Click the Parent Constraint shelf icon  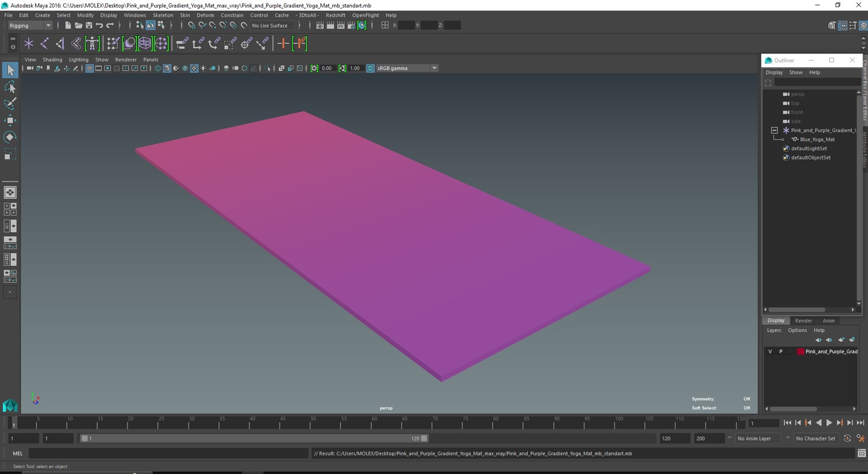tap(182, 43)
